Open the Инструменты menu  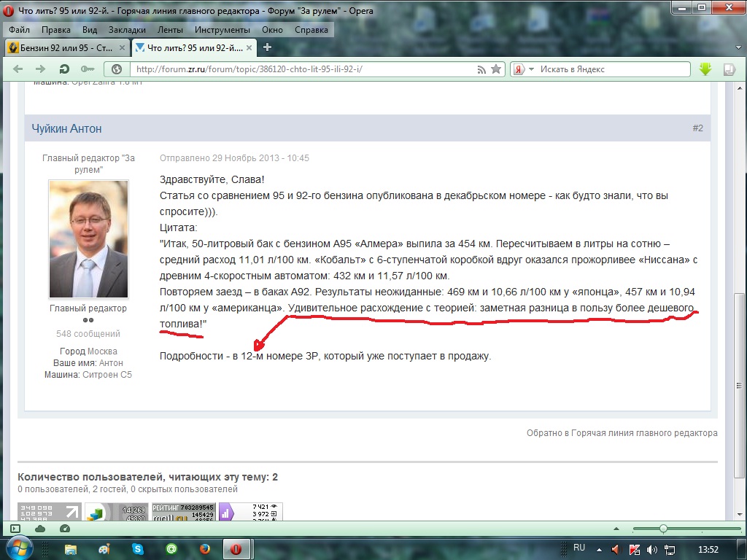(x=222, y=29)
